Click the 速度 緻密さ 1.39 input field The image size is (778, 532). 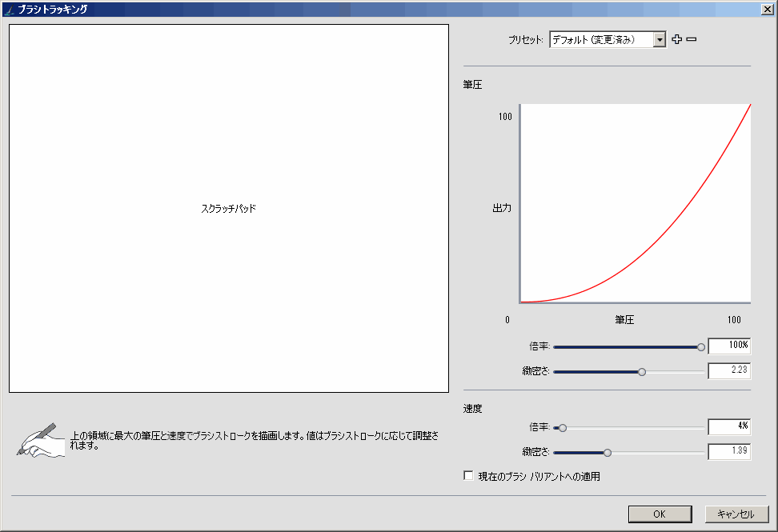coord(729,451)
